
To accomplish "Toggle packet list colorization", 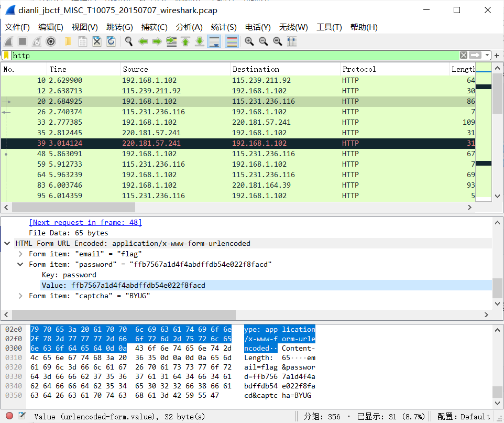I will (232, 41).
